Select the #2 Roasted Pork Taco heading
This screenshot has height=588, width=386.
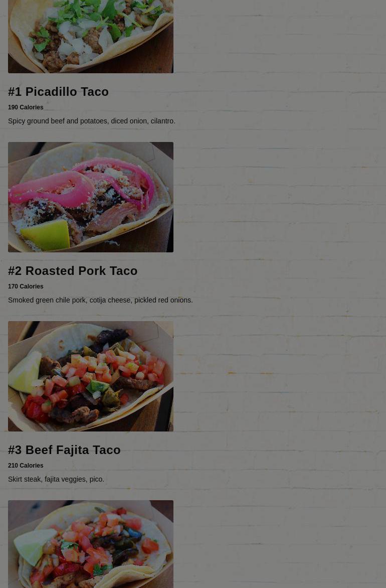pos(73,271)
